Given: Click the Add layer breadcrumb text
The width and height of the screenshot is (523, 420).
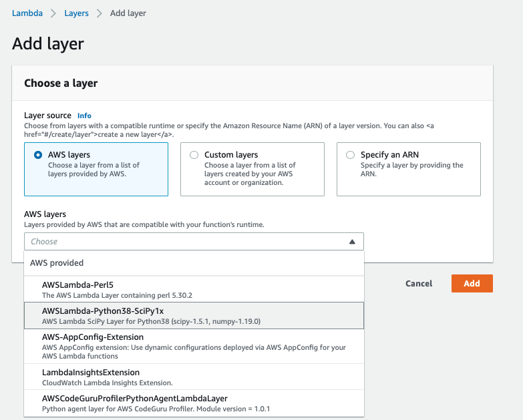Looking at the screenshot, I should (128, 13).
